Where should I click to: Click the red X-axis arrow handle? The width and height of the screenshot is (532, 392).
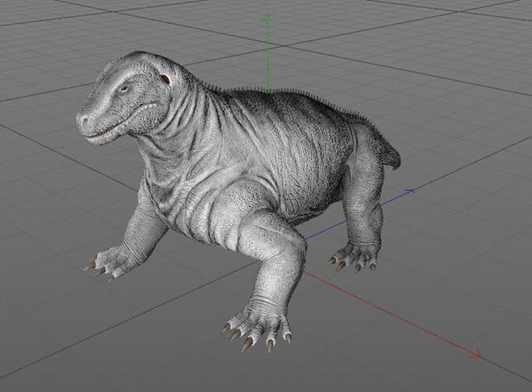tap(475, 355)
